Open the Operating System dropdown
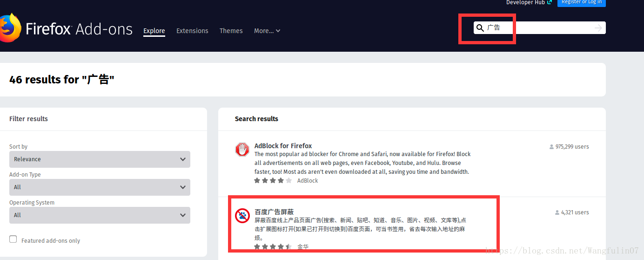The height and width of the screenshot is (260, 644). [x=100, y=215]
